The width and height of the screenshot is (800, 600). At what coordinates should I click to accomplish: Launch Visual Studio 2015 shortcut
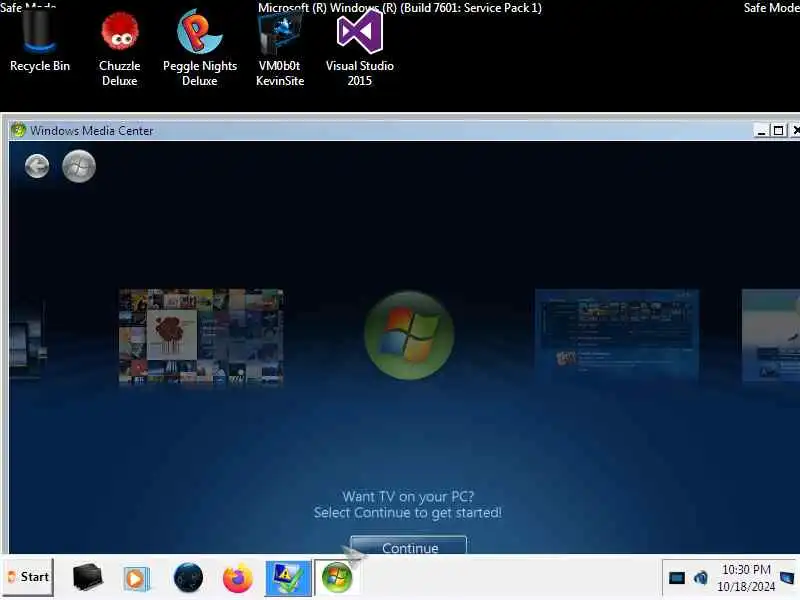click(x=359, y=46)
